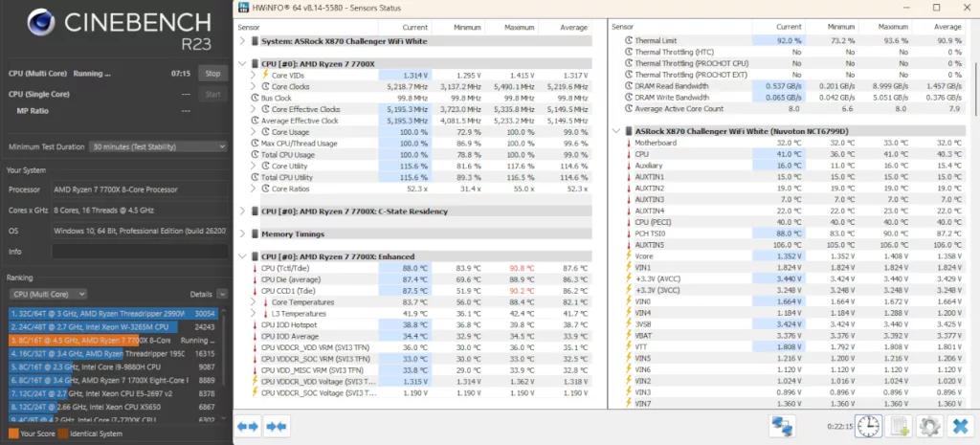Click the icon beside Total CPU Utility
Screen dimensions: 980x445
tap(255, 177)
